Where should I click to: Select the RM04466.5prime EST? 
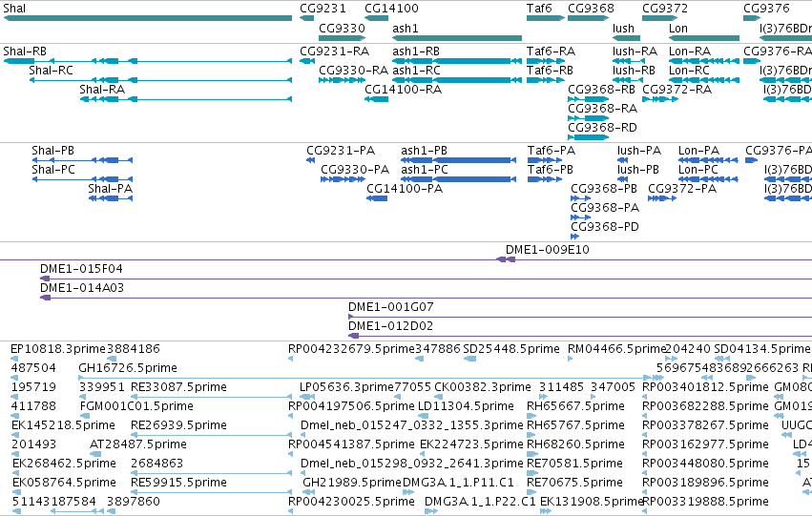pyautogui.click(x=571, y=359)
